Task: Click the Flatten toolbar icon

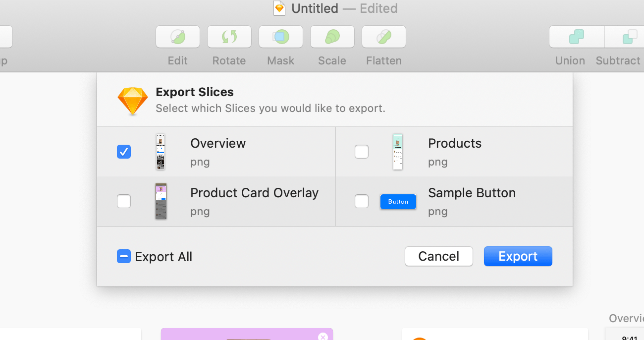Action: coord(384,37)
